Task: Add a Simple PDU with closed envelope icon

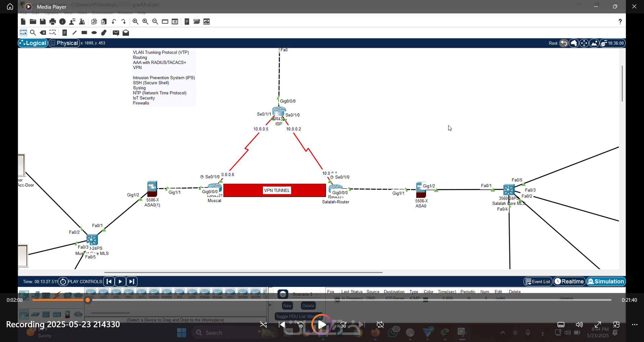Action: (x=116, y=33)
